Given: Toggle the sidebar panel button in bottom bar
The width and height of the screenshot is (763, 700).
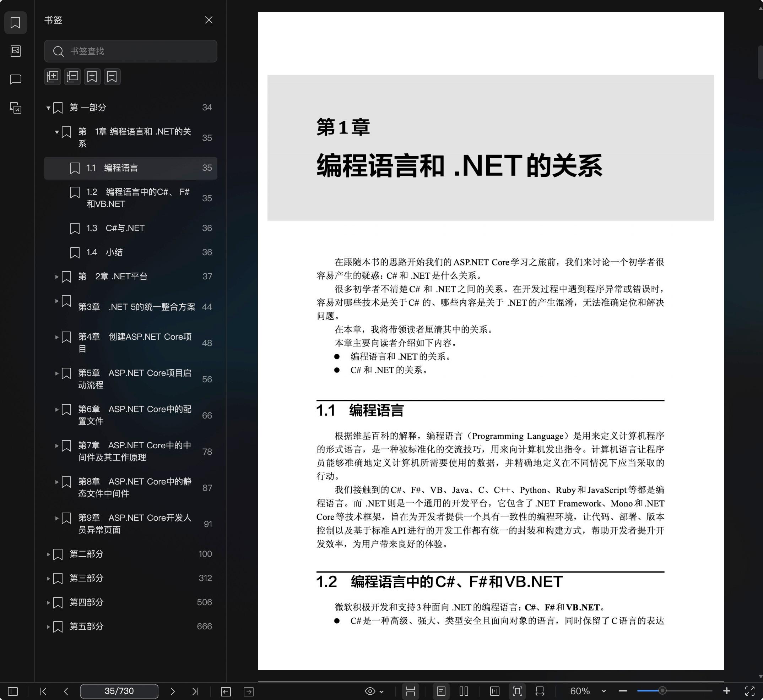Looking at the screenshot, I should [x=13, y=691].
